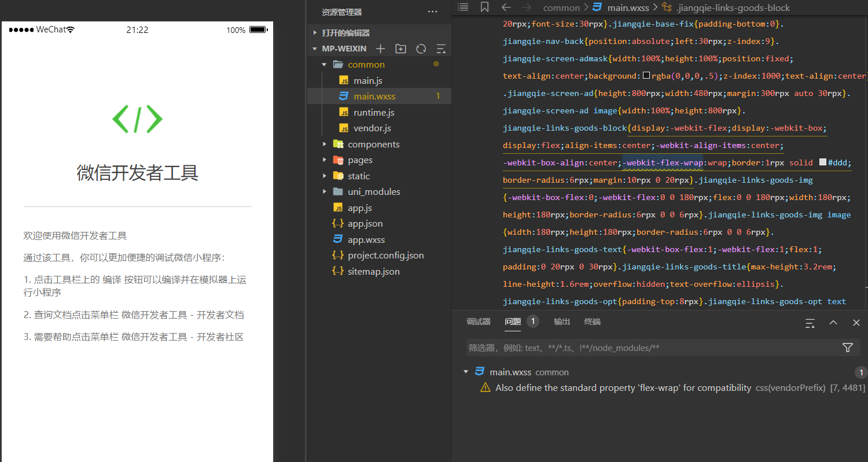868x462 pixels.
Task: Click the .jiangqie-links-goods-block breadcrumb label
Action: pyautogui.click(x=733, y=8)
